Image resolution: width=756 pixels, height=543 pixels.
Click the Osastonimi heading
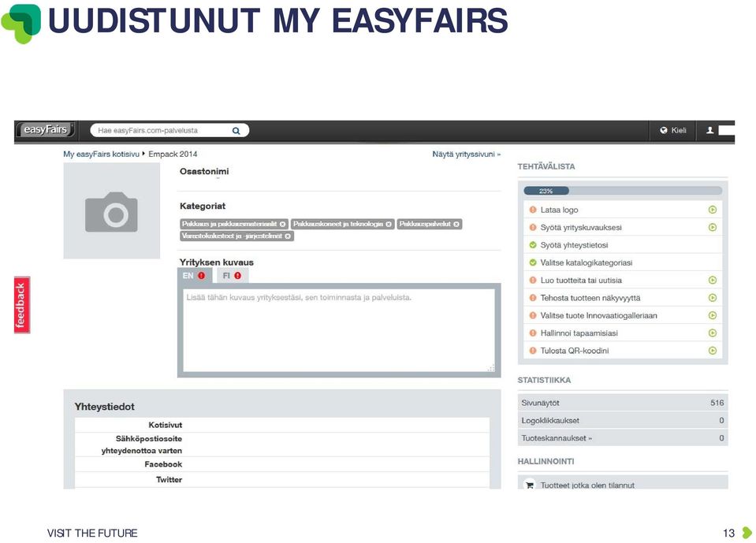pos(204,171)
